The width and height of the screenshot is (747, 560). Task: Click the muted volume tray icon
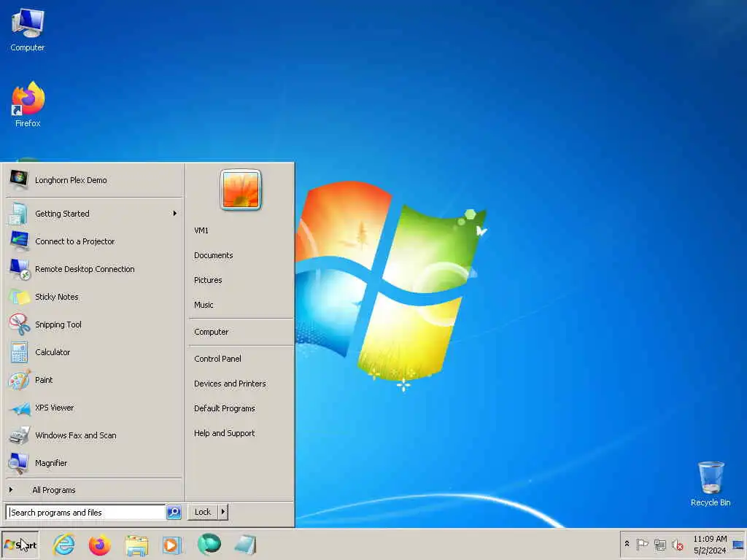point(677,545)
